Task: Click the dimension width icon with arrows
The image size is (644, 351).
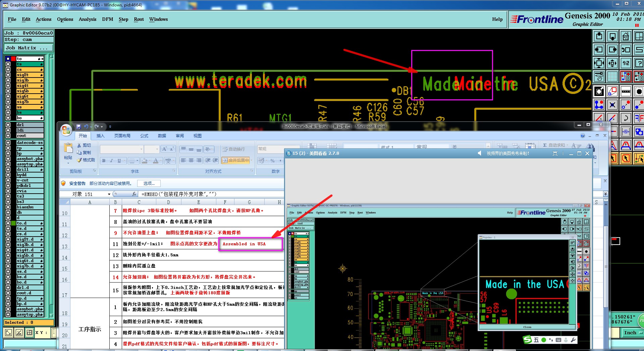Action: (626, 131)
